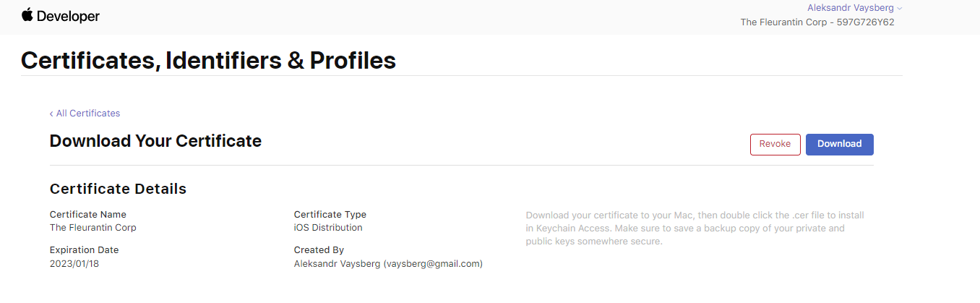This screenshot has width=980, height=303.
Task: Select the team name with ID 597G726Y62
Action: click(x=817, y=22)
